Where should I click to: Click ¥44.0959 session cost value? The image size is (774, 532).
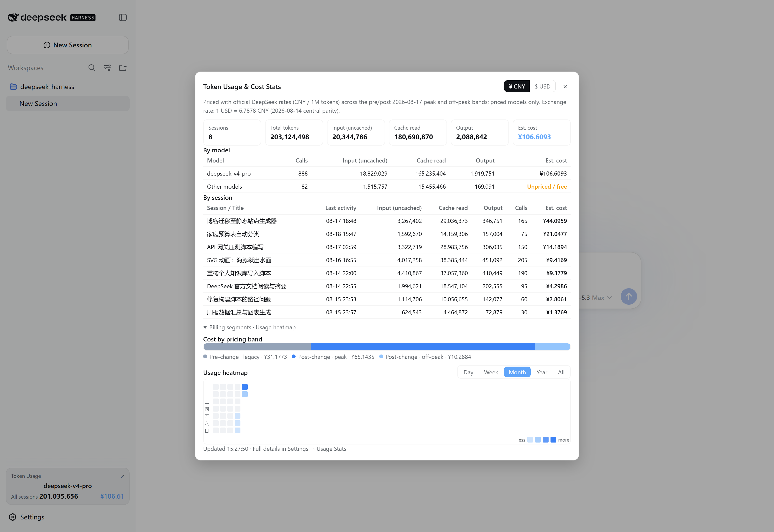click(x=555, y=221)
